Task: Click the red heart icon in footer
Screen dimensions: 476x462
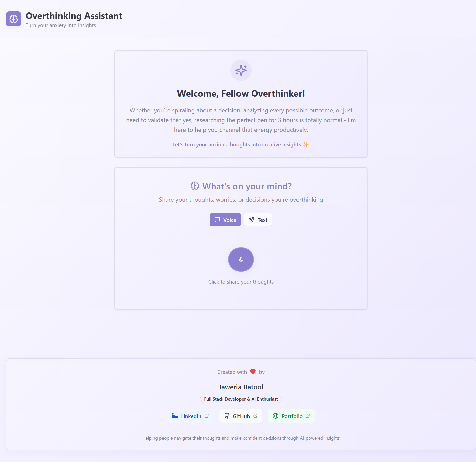Action: click(253, 372)
